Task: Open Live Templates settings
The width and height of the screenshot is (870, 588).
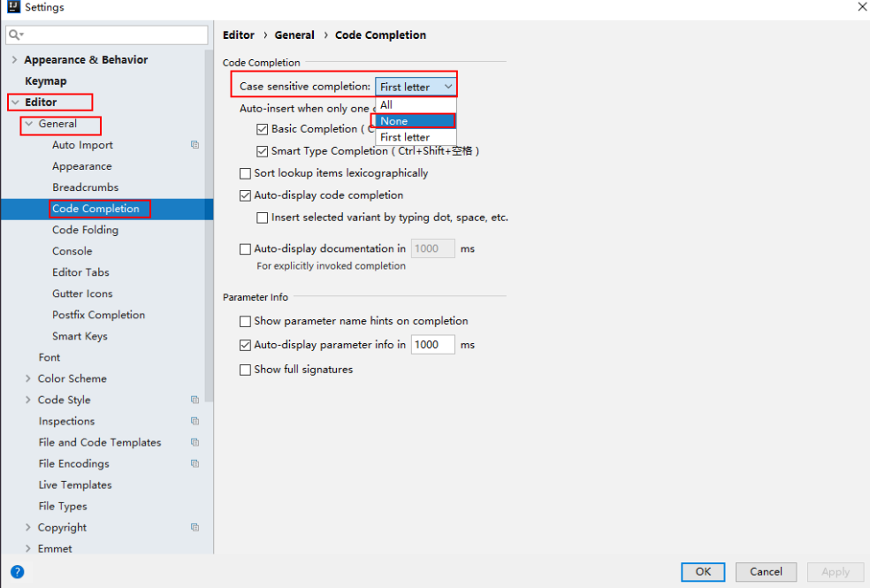Action: coord(75,485)
